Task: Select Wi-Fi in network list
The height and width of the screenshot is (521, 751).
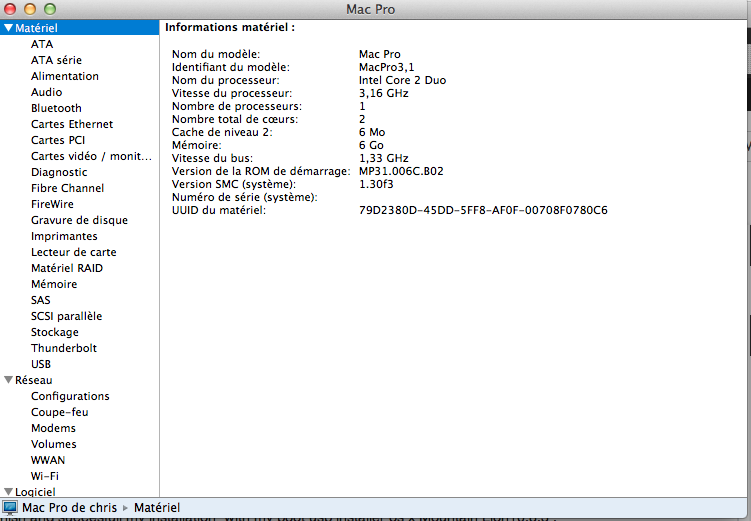Action: click(45, 476)
